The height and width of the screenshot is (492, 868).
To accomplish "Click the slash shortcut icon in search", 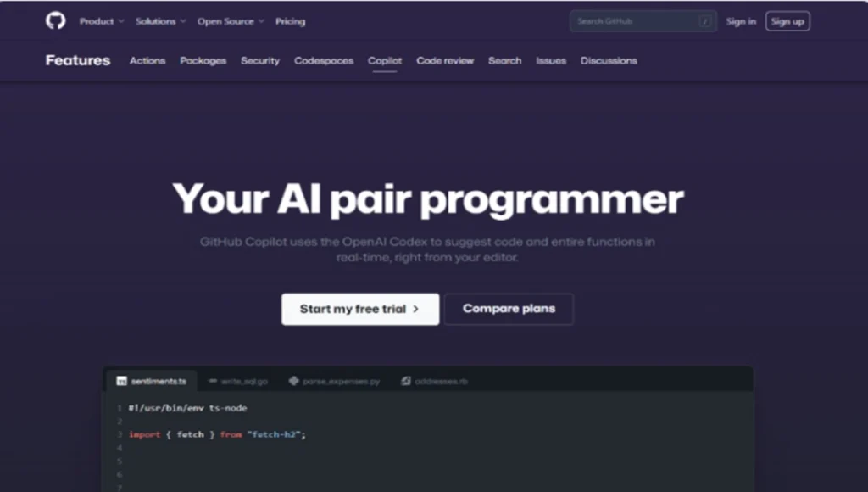I will pyautogui.click(x=704, y=21).
